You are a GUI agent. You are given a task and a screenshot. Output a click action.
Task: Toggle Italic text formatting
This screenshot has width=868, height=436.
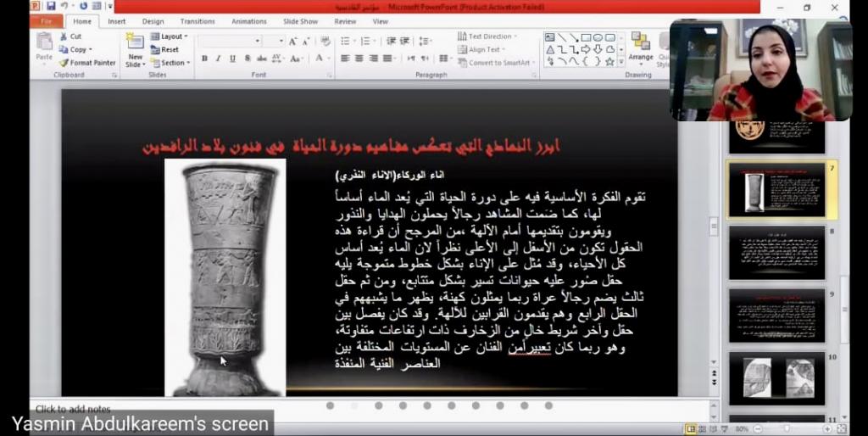[x=219, y=59]
